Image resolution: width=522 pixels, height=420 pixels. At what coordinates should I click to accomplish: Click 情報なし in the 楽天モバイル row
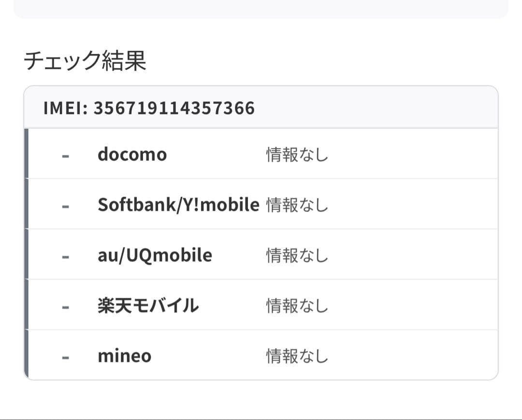pyautogui.click(x=297, y=306)
